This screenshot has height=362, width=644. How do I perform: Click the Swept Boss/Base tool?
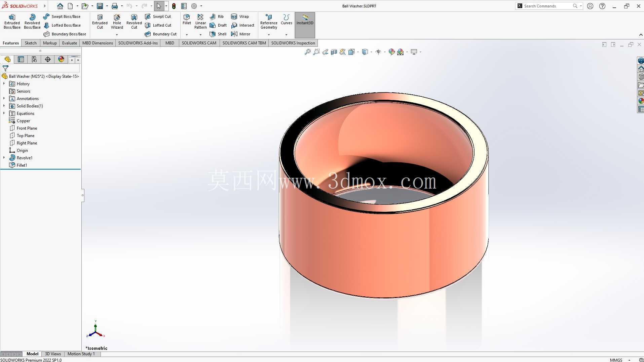62,17
